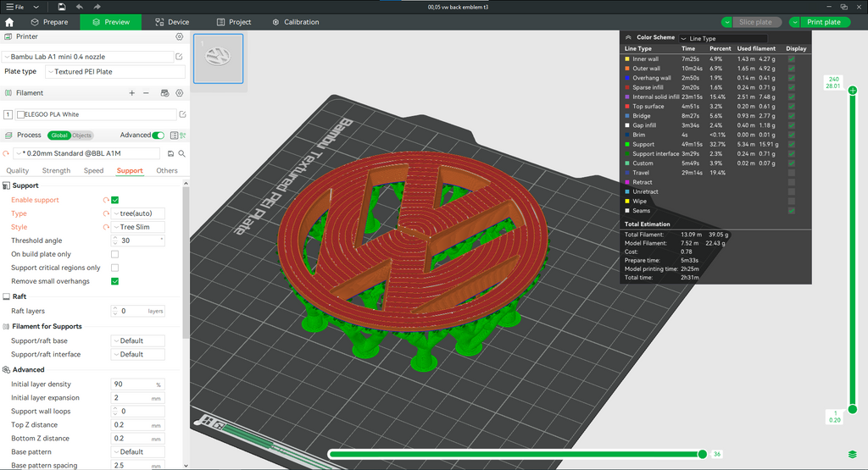The image size is (868, 470).
Task: Open the Plate type Textured PEI dropdown
Action: tap(115, 72)
